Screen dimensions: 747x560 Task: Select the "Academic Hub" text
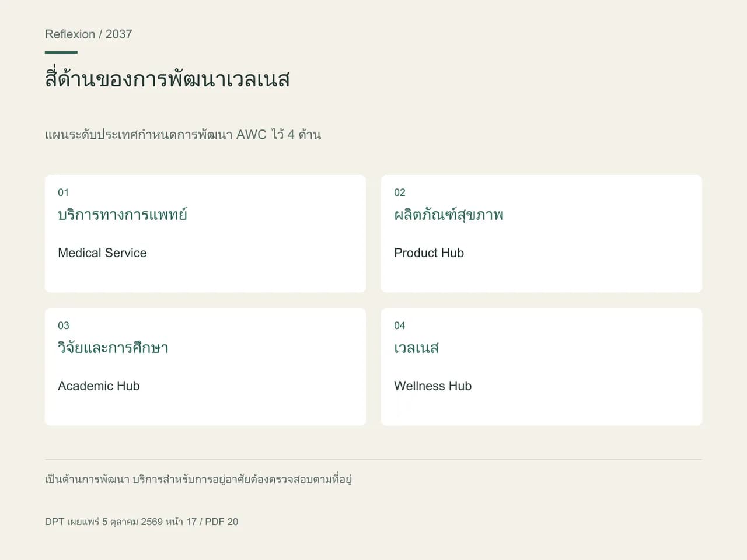(99, 386)
